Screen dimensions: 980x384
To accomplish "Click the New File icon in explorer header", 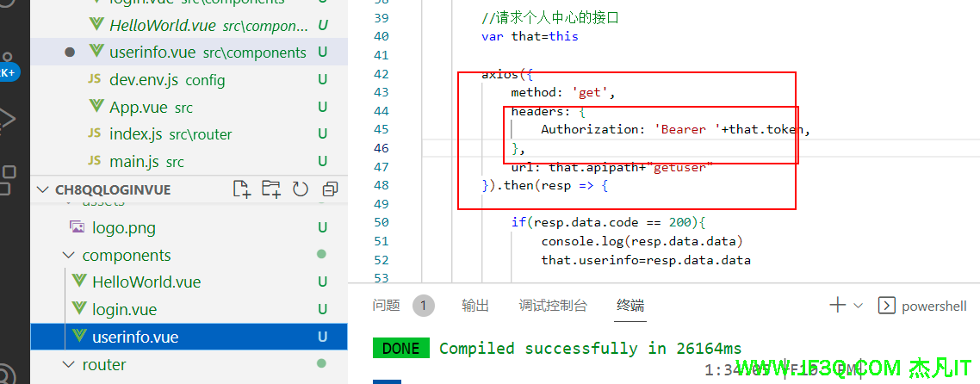I will 241,189.
